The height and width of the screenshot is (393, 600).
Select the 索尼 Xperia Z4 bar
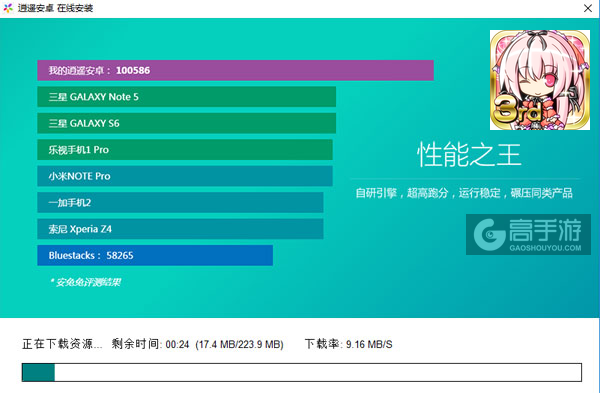[180, 229]
